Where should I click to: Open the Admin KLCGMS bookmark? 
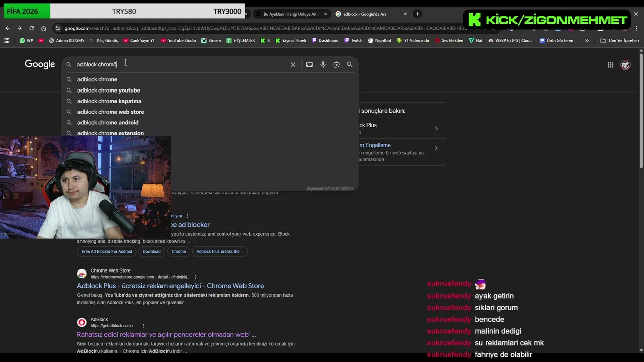click(x=66, y=40)
